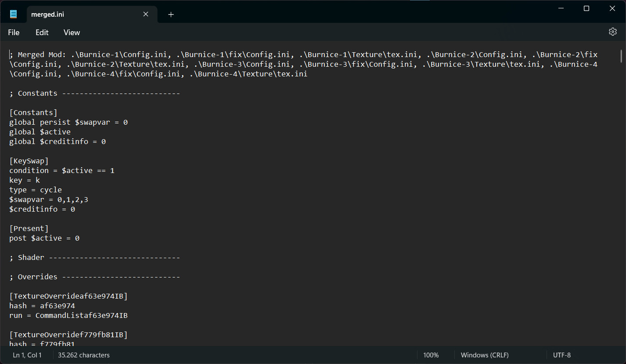Click the Notepad app icon in title bar

click(x=13, y=13)
